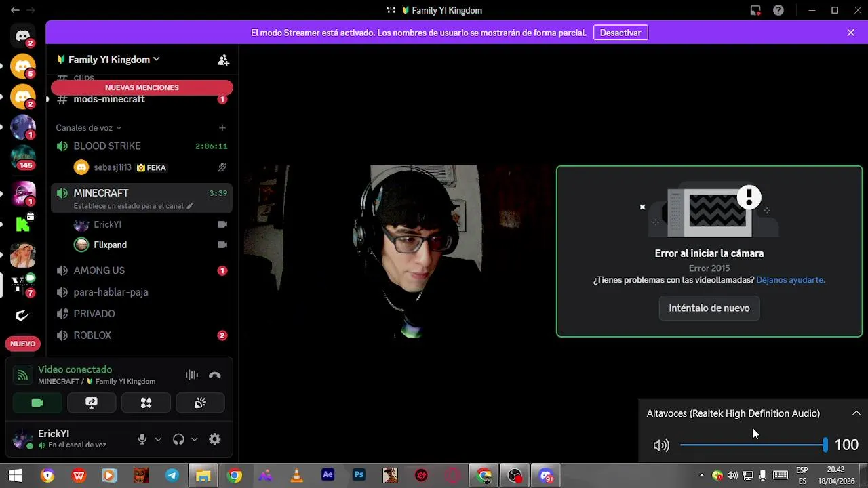
Task: Join the BLOOD STRIKE voice channel
Action: (142, 146)
